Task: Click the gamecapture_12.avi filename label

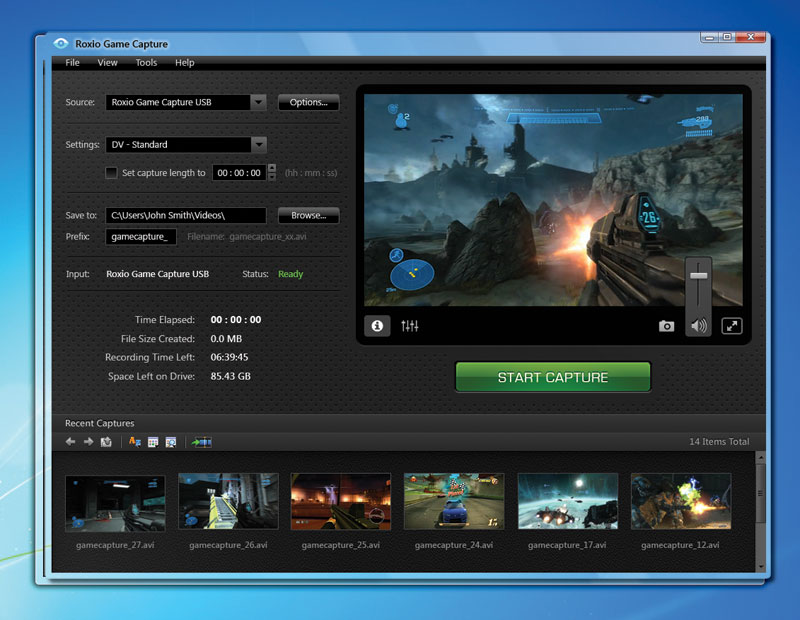Action: (680, 545)
